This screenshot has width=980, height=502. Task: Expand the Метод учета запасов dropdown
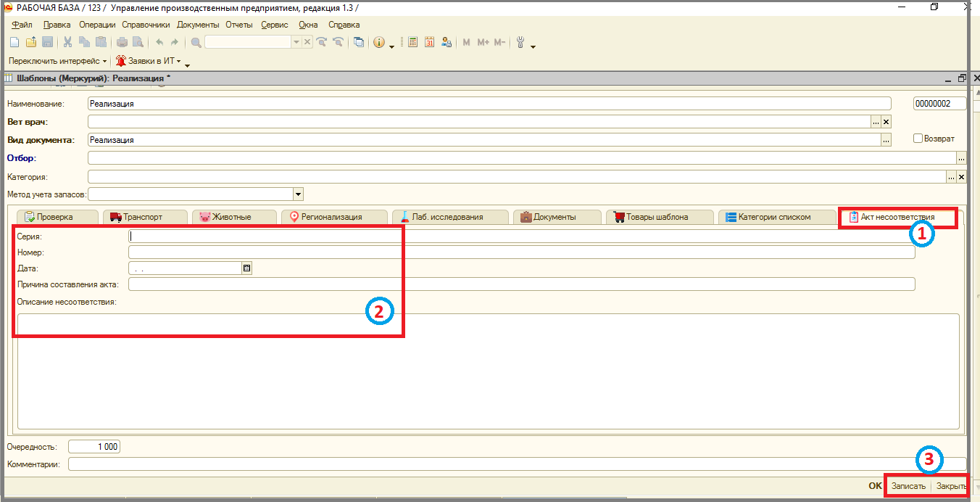298,194
